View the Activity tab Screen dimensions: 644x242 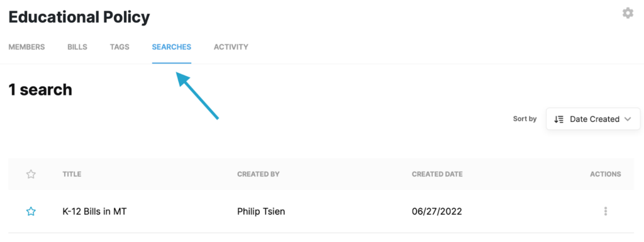point(231,47)
